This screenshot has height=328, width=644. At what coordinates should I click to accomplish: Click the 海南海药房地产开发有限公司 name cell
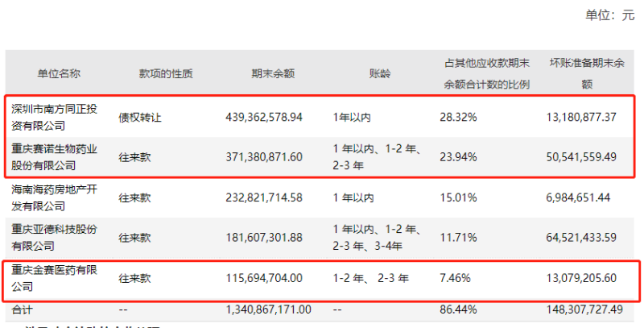[54, 197]
